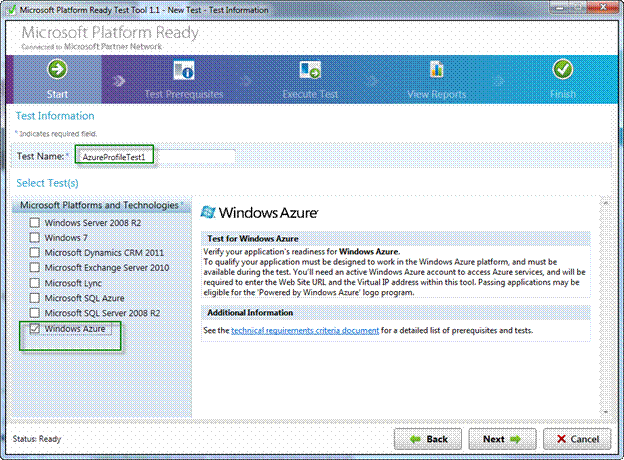Viewport: 624px width, 460px height.
Task: Click the 'Additional Information' heading
Action: click(250, 313)
